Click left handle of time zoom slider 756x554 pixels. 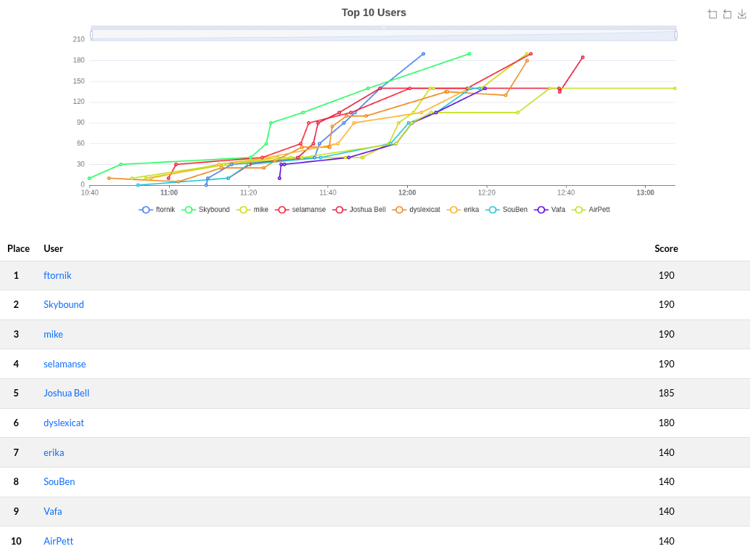[x=91, y=35]
